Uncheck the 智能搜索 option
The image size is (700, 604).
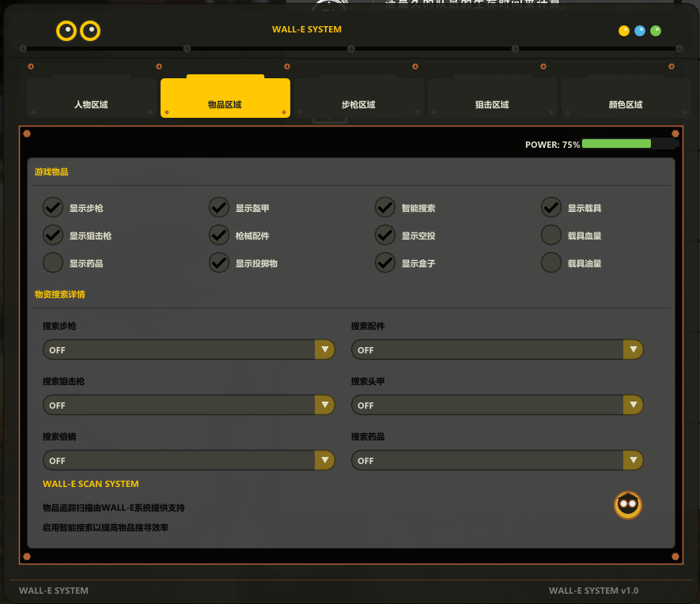click(x=385, y=208)
